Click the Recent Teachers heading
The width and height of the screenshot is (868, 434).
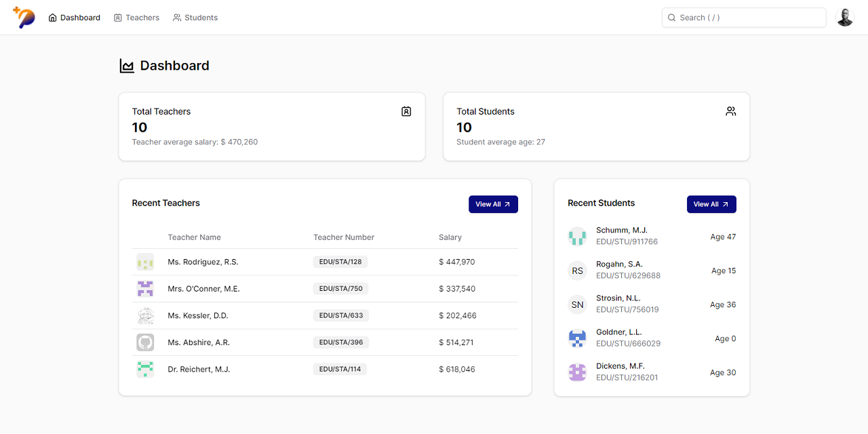(166, 203)
